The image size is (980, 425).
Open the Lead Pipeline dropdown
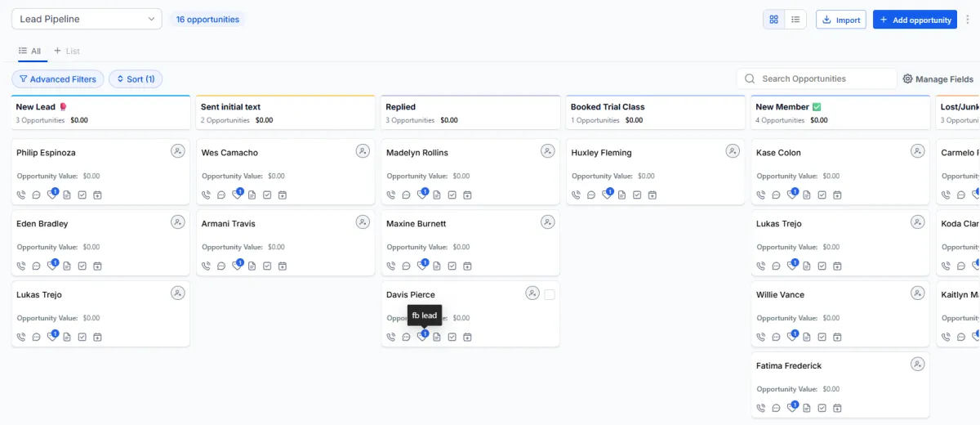pos(87,20)
